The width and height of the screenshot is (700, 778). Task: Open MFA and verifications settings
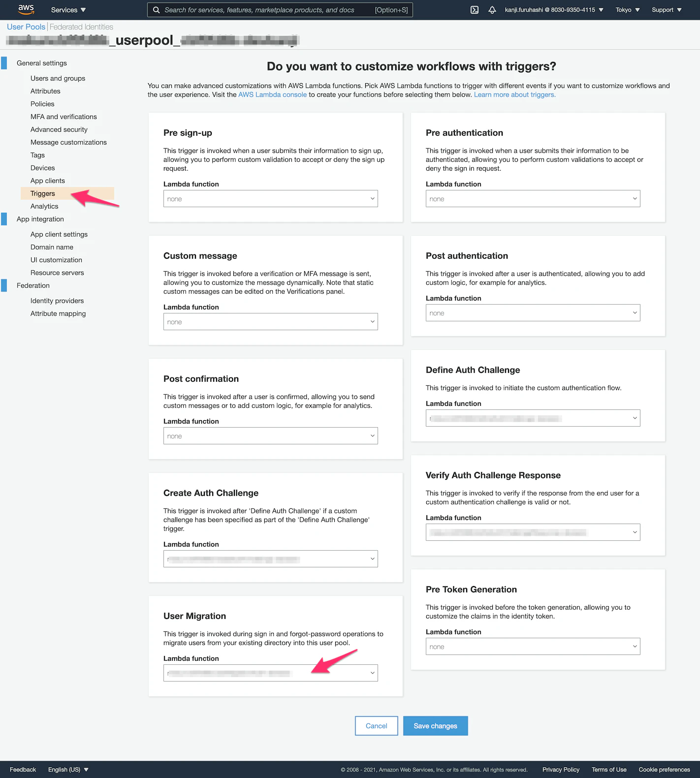pos(64,117)
